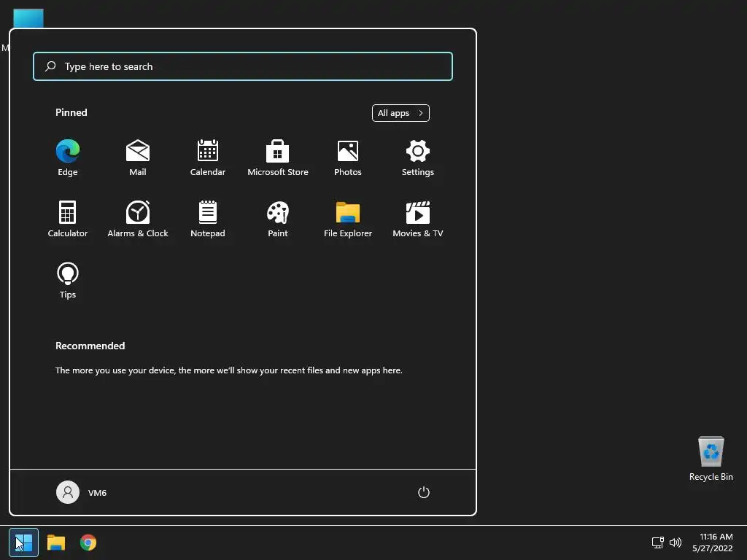Click the volume speaker tray icon
Viewport: 747px width, 560px height.
676,542
